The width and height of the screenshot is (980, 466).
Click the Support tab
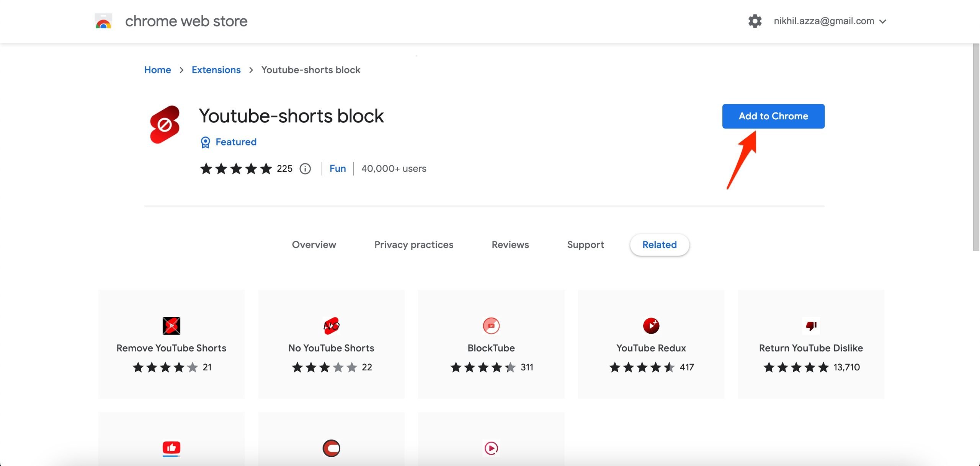click(x=586, y=244)
